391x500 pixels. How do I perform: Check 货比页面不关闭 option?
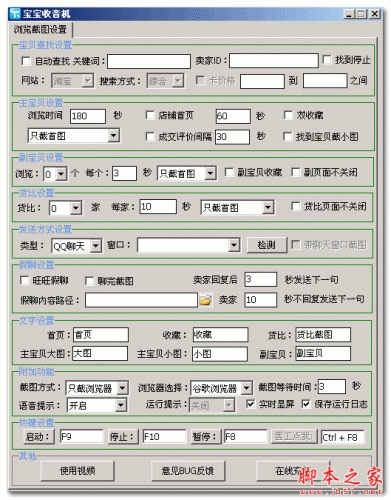pyautogui.click(x=295, y=206)
